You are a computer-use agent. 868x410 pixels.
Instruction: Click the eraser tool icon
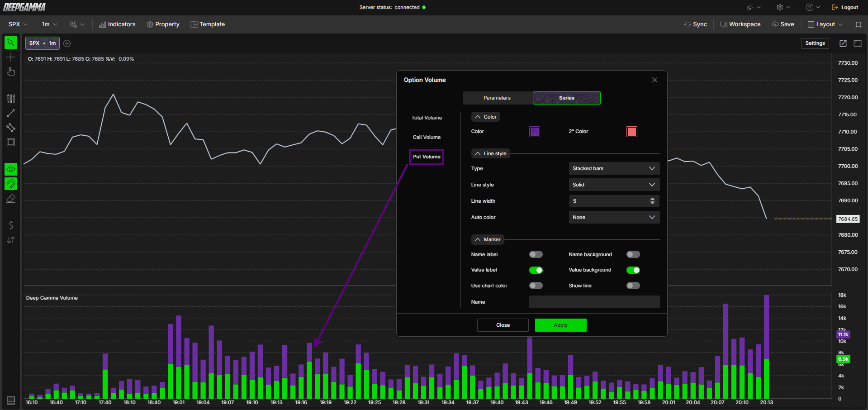pos(11,199)
